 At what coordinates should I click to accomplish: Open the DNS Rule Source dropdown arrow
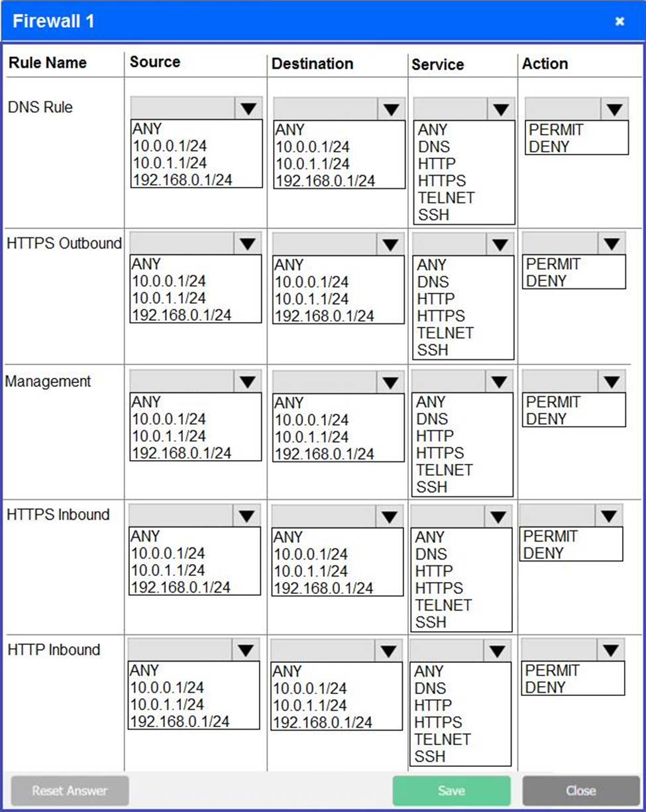coord(248,109)
